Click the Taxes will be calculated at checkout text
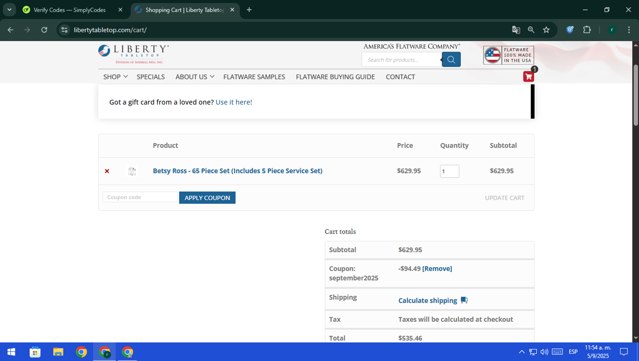Viewport: 639px width, 361px height. point(456,319)
